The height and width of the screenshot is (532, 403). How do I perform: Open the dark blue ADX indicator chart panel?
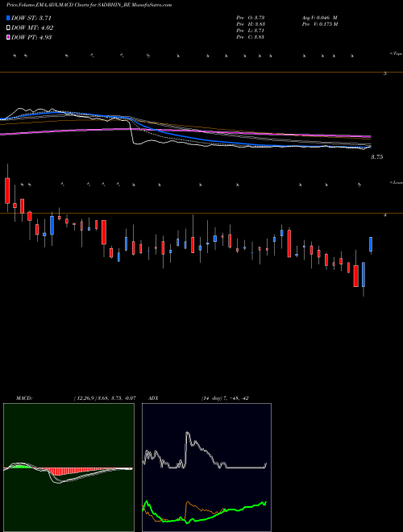point(206,468)
